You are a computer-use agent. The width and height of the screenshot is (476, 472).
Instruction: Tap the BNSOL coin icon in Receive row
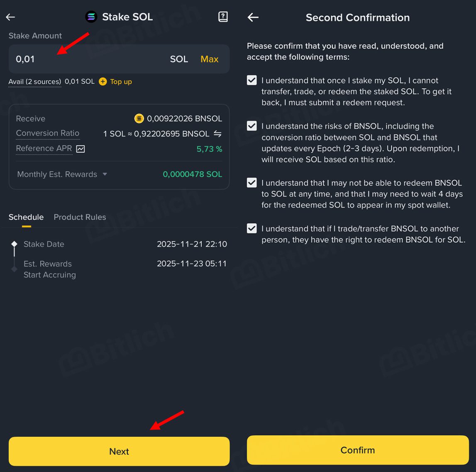139,118
